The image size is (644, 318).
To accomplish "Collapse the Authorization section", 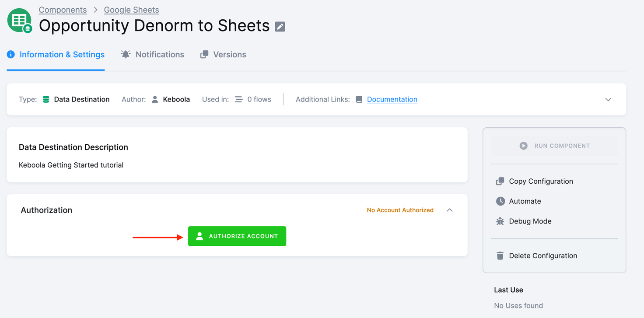I will click(449, 210).
